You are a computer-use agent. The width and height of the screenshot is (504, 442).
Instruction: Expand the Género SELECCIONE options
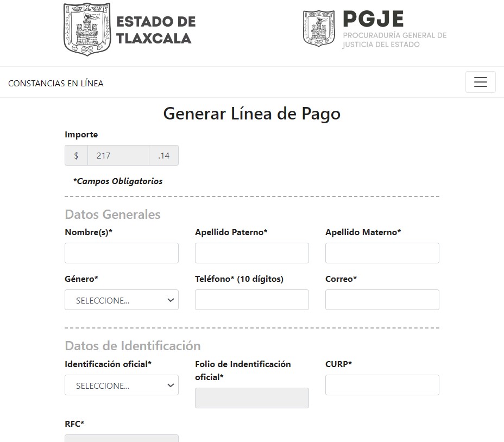coord(121,300)
